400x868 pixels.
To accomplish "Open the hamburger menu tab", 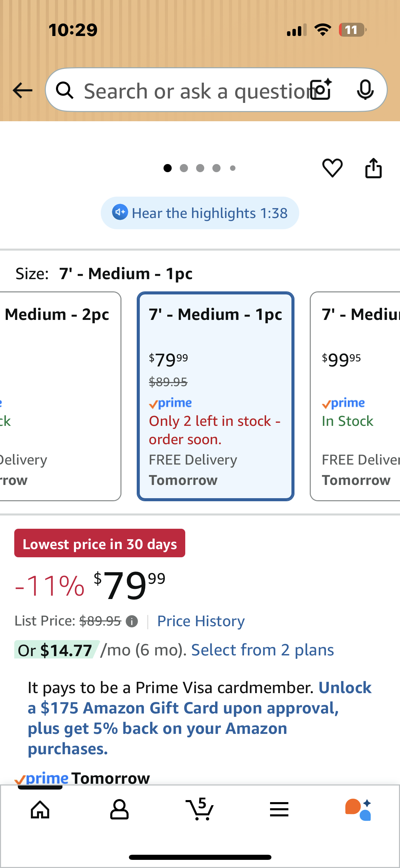I will tap(279, 809).
